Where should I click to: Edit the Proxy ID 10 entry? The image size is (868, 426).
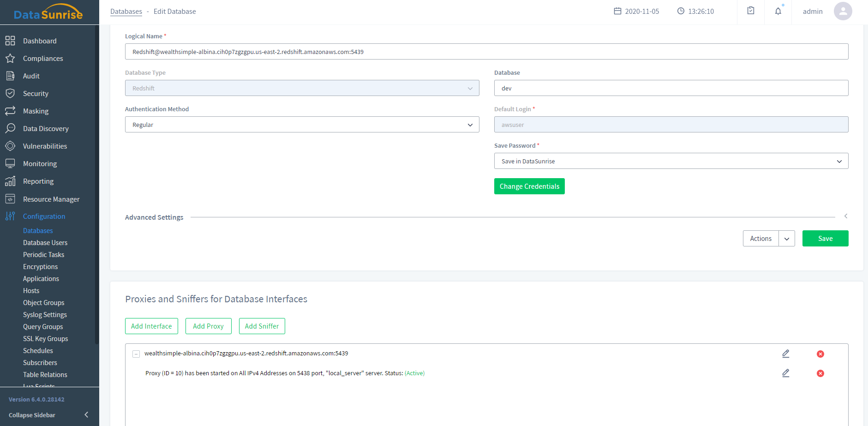tap(785, 373)
